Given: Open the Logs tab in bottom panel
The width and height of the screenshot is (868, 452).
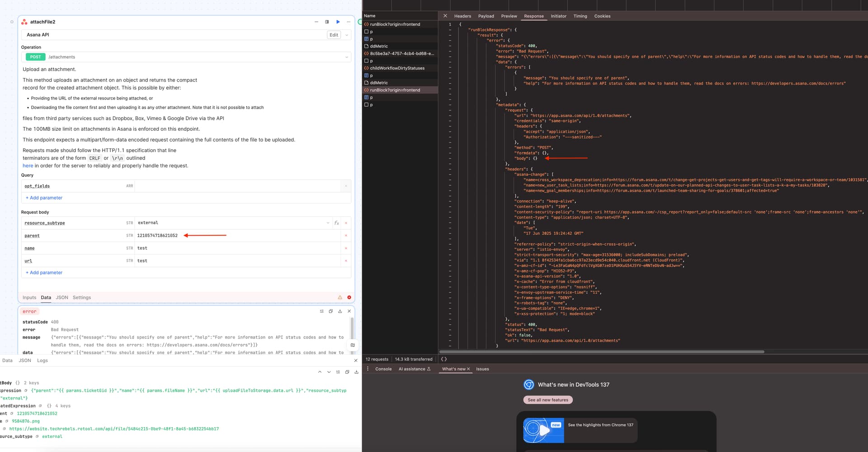Looking at the screenshot, I should 42,361.
